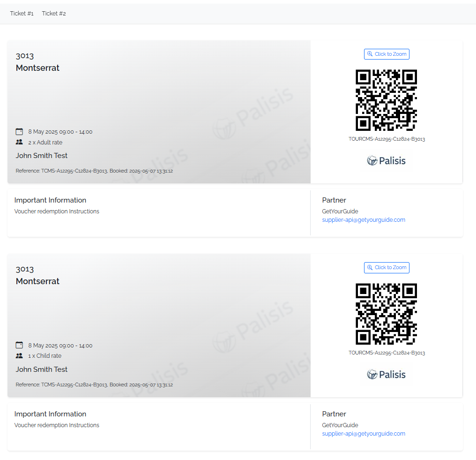476x460 pixels.
Task: Click the Palisis logo on second ticket
Action: coord(386,374)
